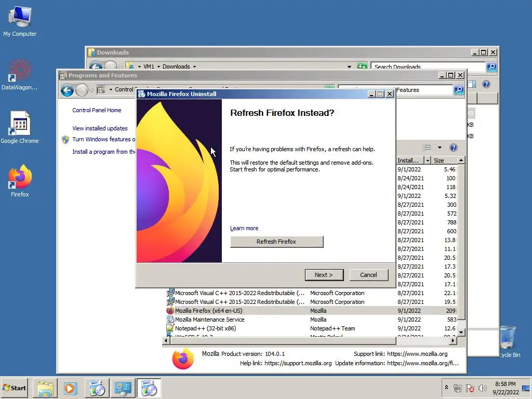The image size is (532, 399).
Task: Back button in Downloads window
Action: pyautogui.click(x=96, y=66)
